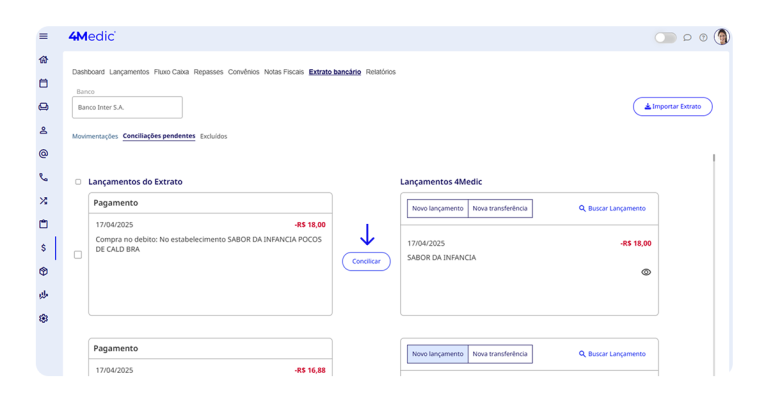Click the page vertical scrollbar
This screenshot has height=403, width=768.
[x=714, y=158]
